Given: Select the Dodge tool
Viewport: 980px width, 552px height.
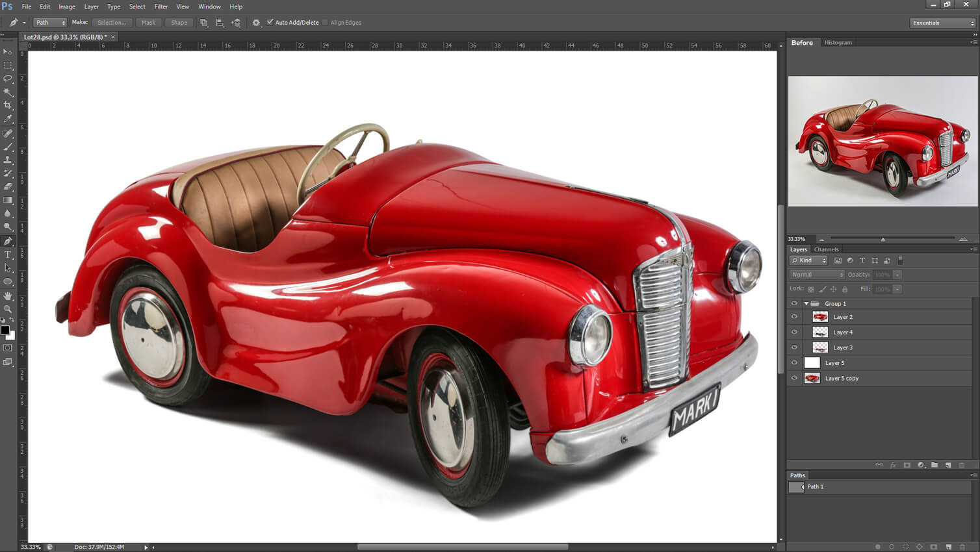Looking at the screenshot, I should [8, 227].
